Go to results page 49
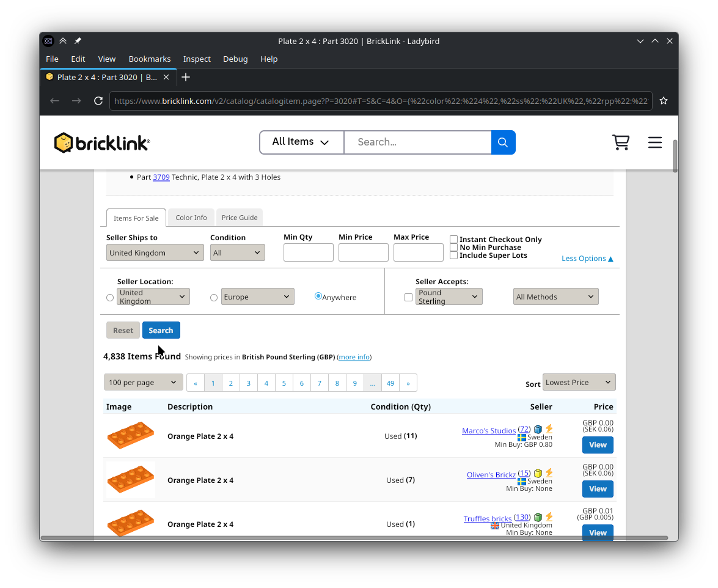 (x=390, y=383)
